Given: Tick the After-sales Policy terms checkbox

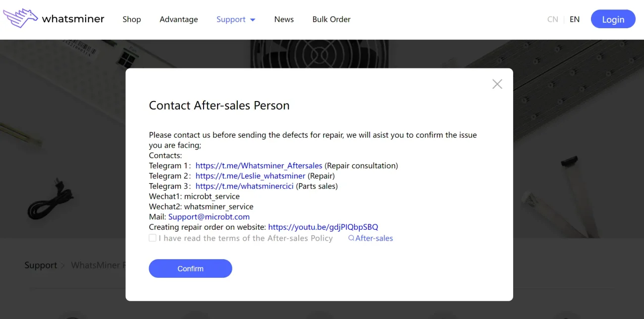Looking at the screenshot, I should coord(153,238).
